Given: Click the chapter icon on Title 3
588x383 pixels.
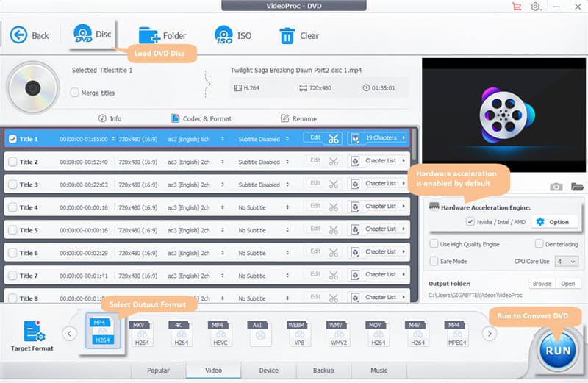Looking at the screenshot, I should (355, 184).
